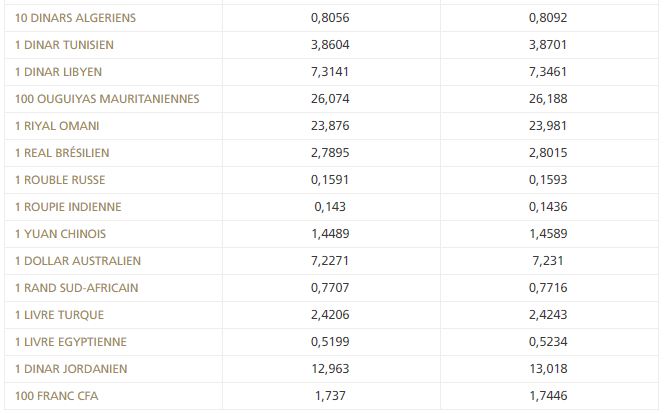664x413 pixels.
Task: Click the 1 Rouble Russe label
Action: 60,180
